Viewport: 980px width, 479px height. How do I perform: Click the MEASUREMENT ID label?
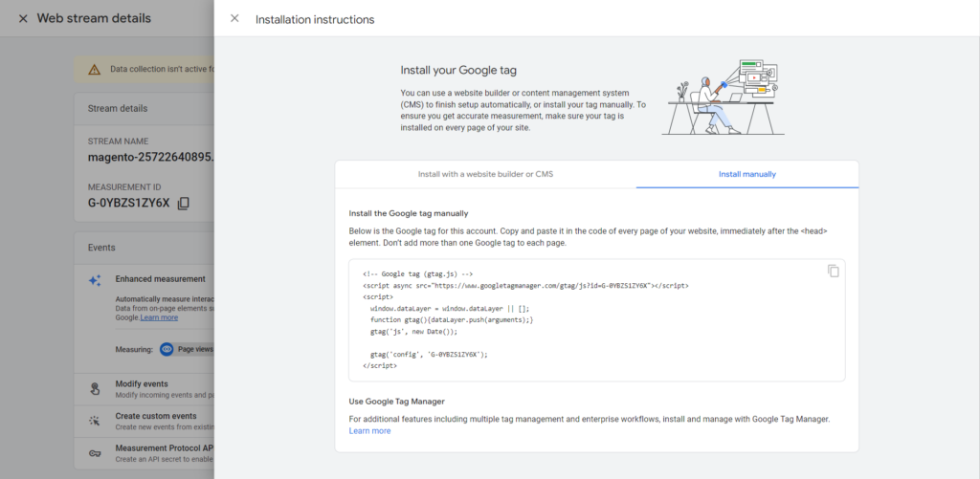[125, 187]
